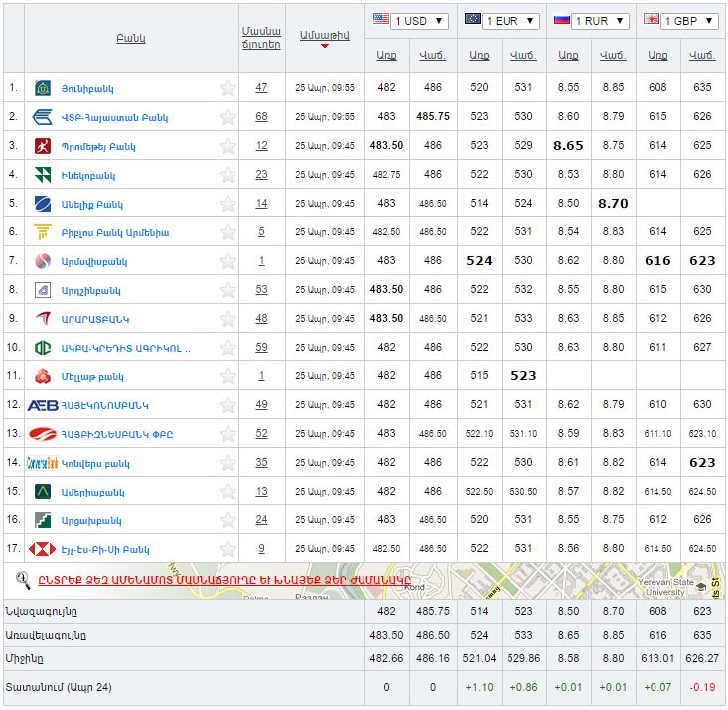Click the VTB-Armenia Bank logo icon
The image size is (728, 710).
click(43, 117)
